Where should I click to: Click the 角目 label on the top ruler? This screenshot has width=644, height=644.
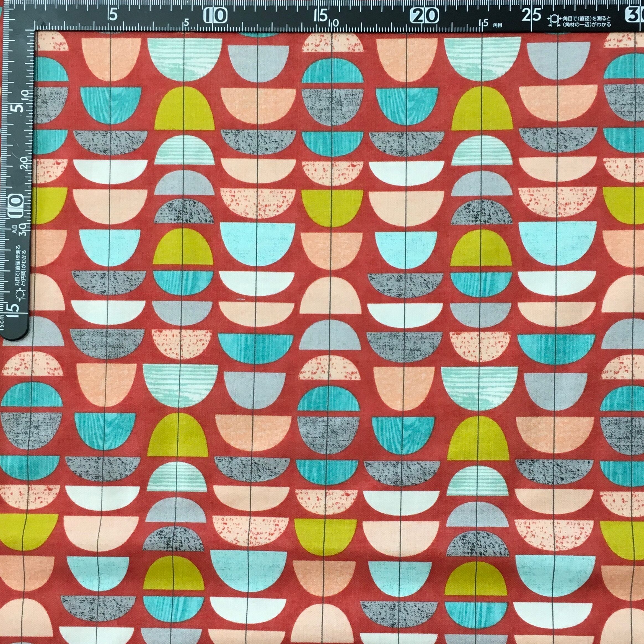point(498,24)
